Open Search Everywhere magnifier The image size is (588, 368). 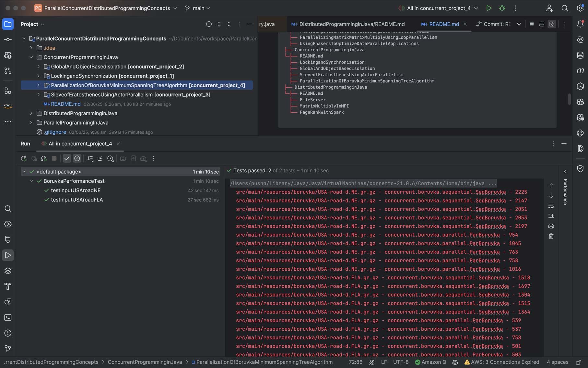pos(565,8)
